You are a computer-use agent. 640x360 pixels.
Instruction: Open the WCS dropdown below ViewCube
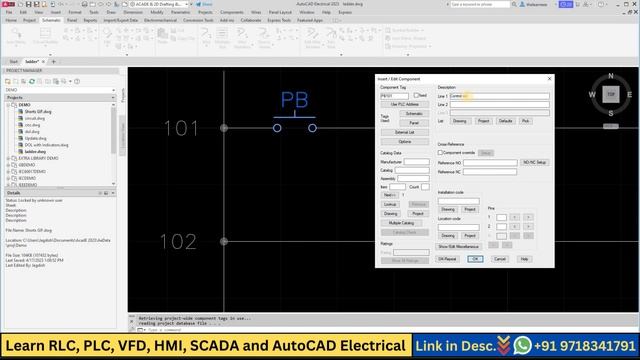coord(611,127)
